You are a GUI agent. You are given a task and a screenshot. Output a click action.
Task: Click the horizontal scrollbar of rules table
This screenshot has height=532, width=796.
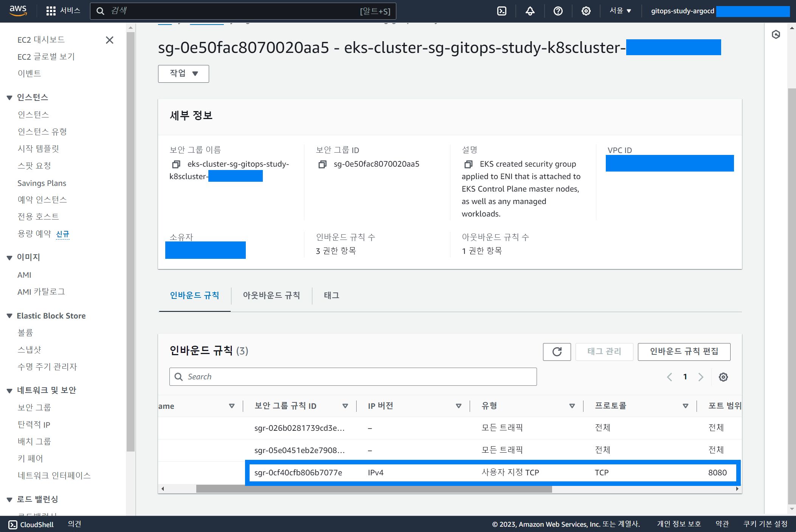374,489
